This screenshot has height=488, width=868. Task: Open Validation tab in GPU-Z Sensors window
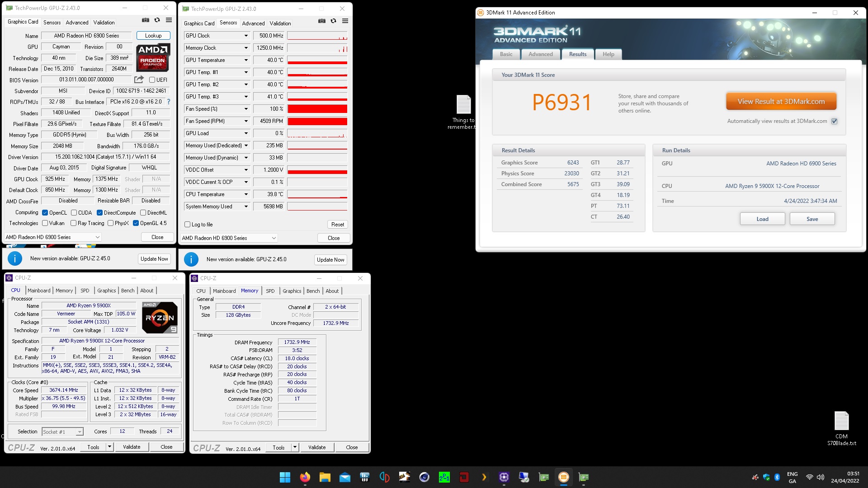tap(280, 23)
